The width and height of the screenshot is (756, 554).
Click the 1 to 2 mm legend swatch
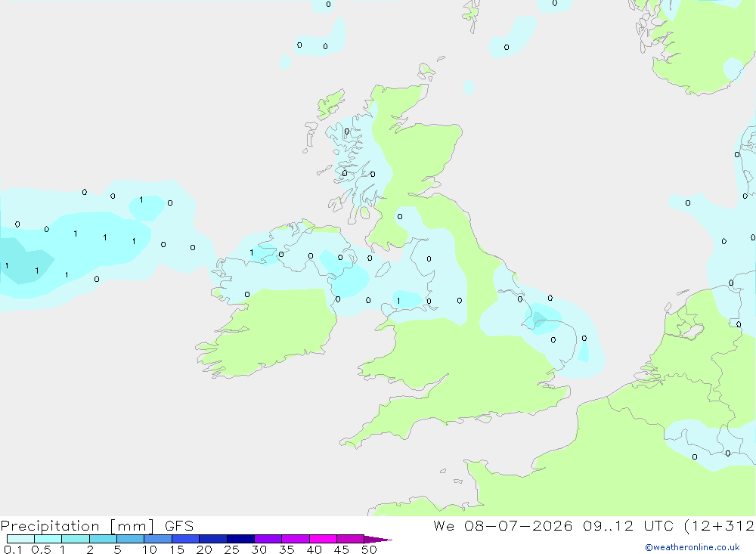point(76,539)
